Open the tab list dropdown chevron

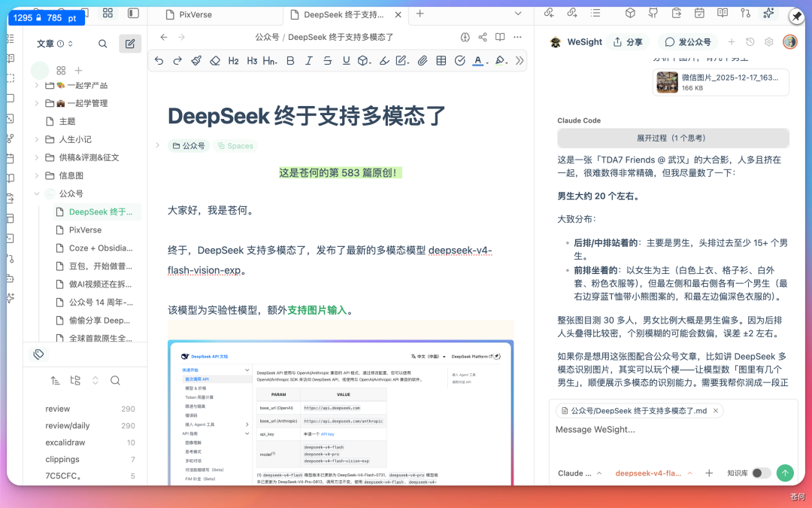[518, 14]
